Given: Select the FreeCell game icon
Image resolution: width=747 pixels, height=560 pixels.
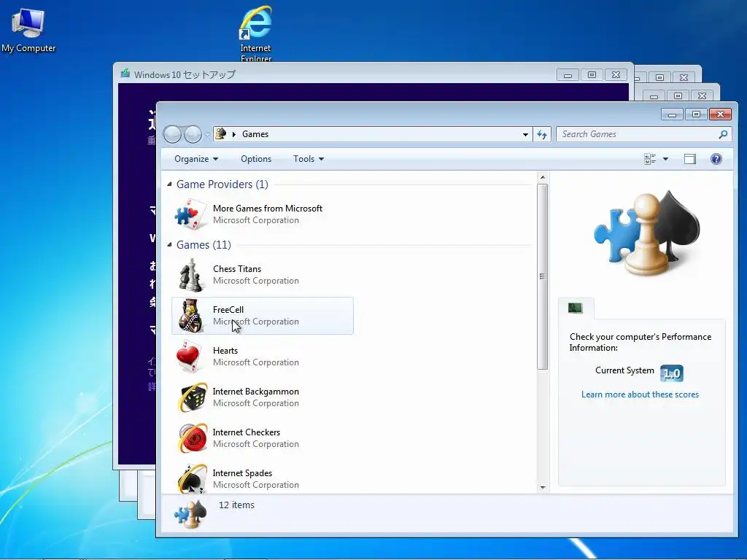Looking at the screenshot, I should pyautogui.click(x=190, y=316).
